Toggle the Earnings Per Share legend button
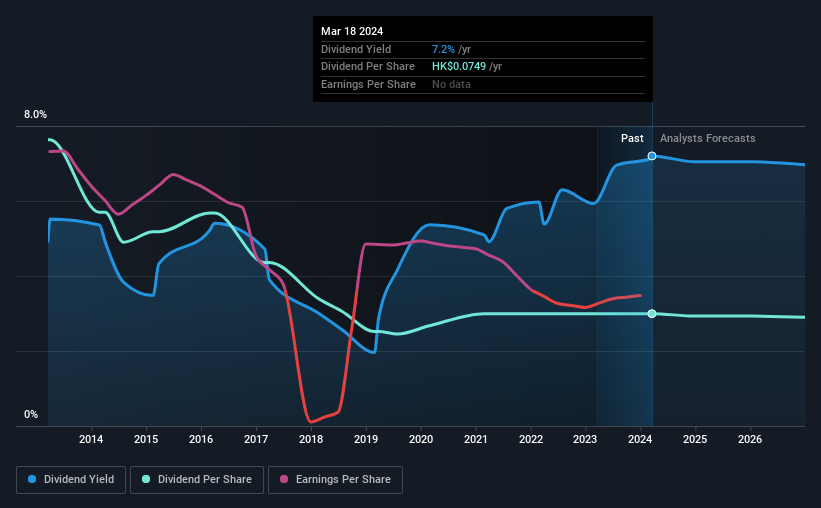This screenshot has height=508, width=821. pyautogui.click(x=335, y=480)
